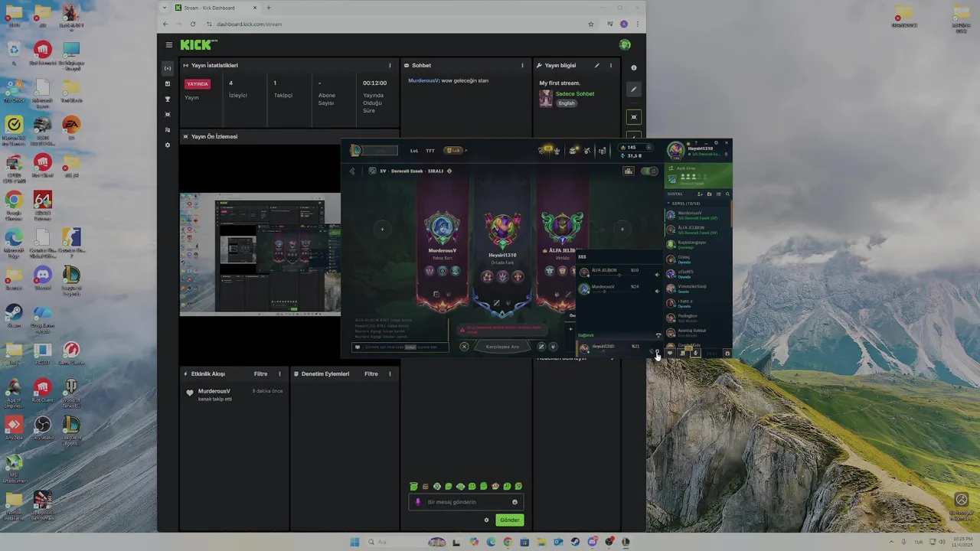Toggle the open party switch in lobby
Screen dimensions: 980x551
(649, 171)
